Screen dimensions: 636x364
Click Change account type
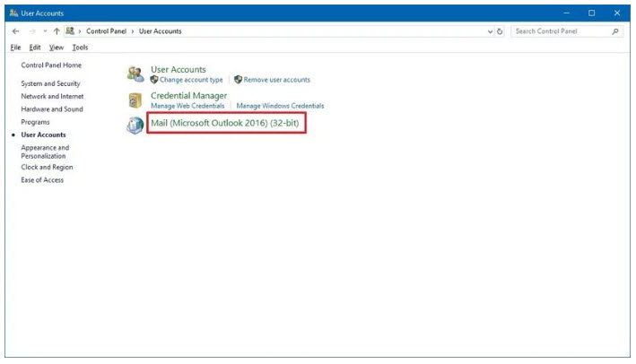pos(191,80)
